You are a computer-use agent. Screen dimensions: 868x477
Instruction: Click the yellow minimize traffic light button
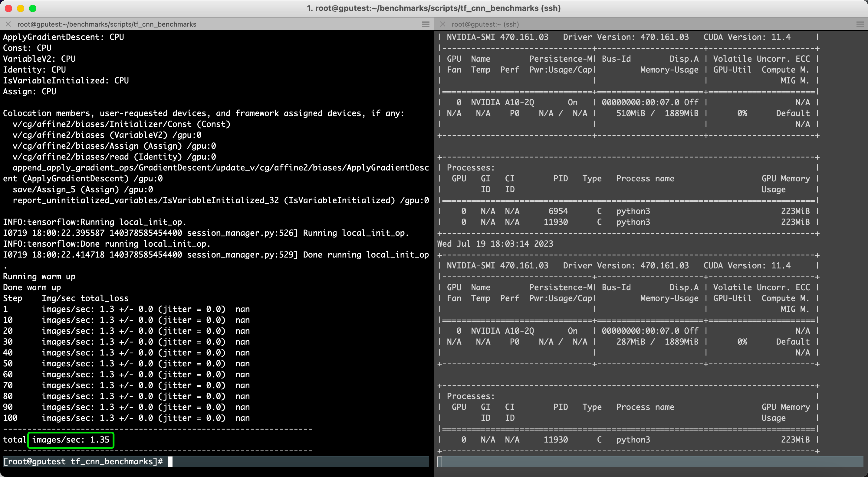(21, 8)
